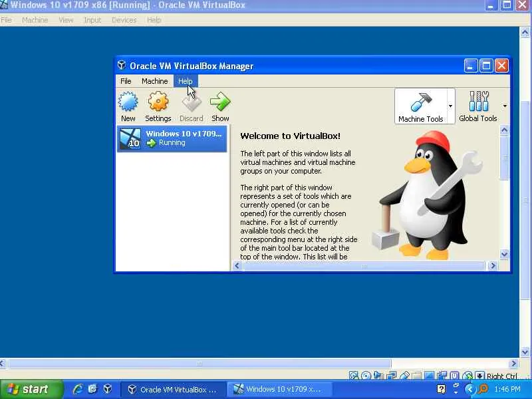Click the Windows 10 VM thumbnail icon
The image size is (532, 399).
point(130,139)
